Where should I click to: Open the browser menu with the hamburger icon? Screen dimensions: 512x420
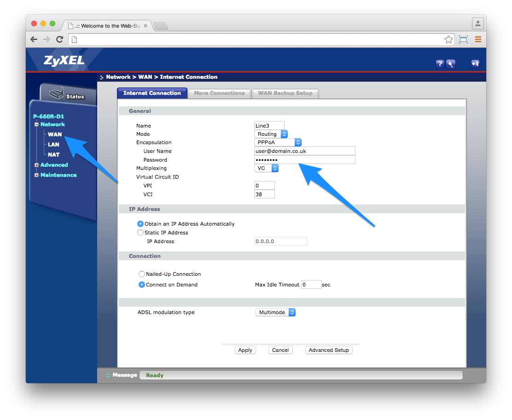pyautogui.click(x=478, y=39)
